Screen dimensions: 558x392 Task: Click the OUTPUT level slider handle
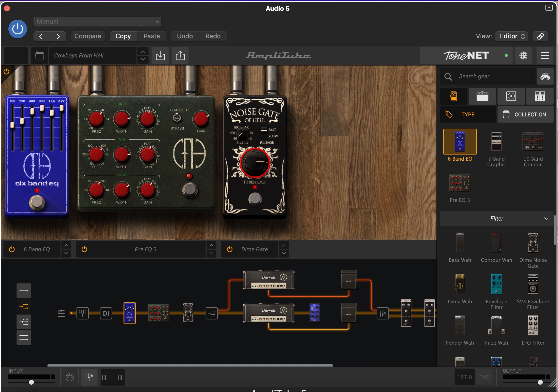pos(540,382)
